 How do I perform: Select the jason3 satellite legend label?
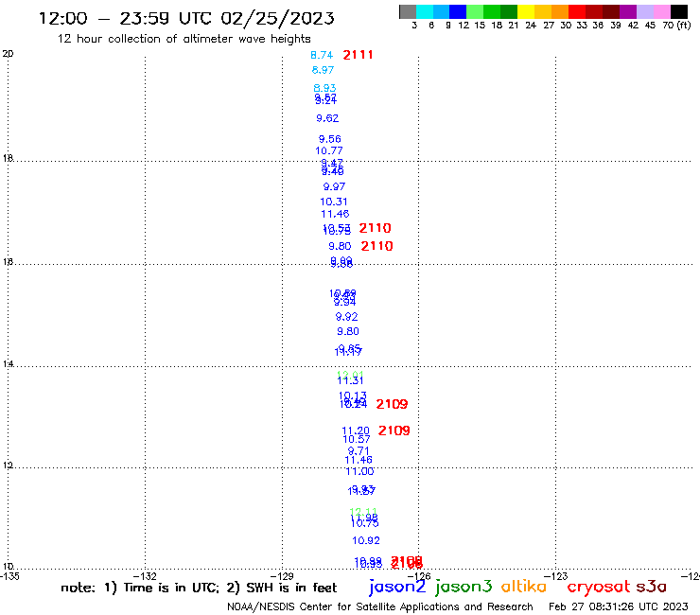point(464,587)
